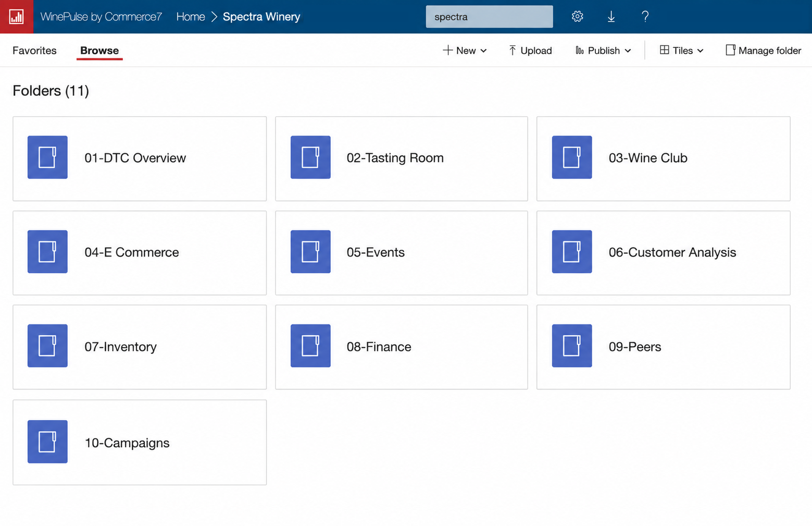Click the 09-Peers folder icon

[572, 346]
